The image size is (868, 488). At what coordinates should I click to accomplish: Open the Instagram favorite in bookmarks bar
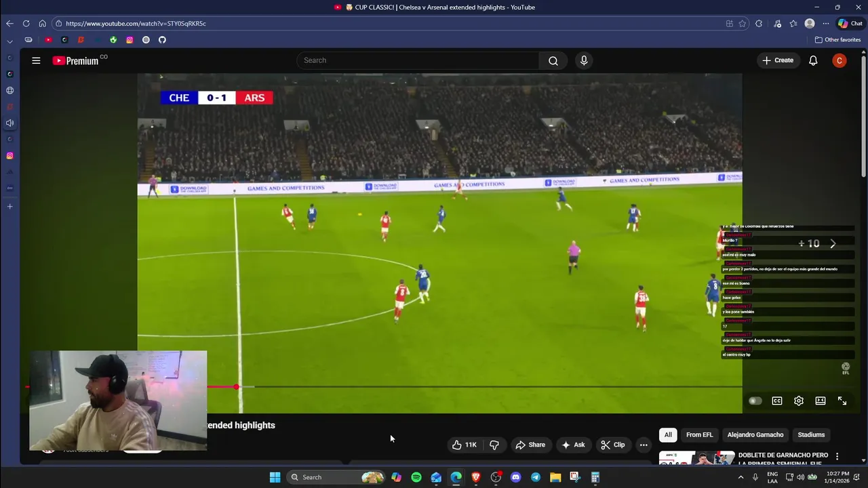point(130,39)
